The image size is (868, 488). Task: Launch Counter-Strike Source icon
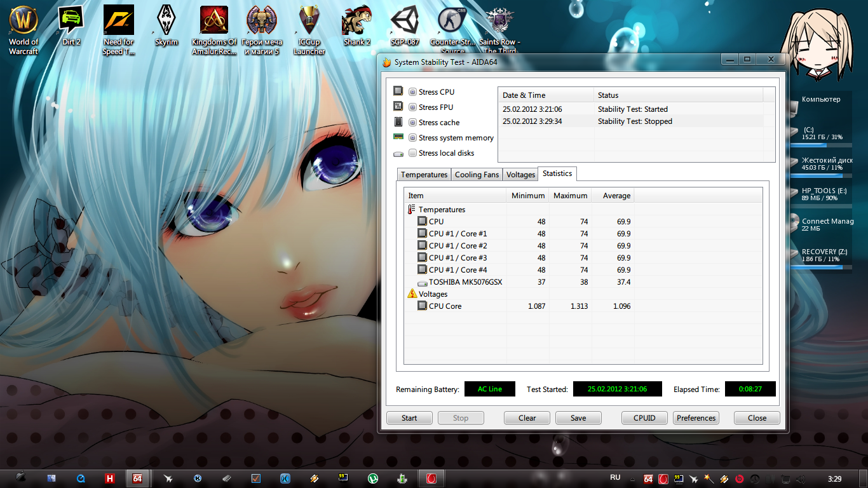(x=452, y=30)
